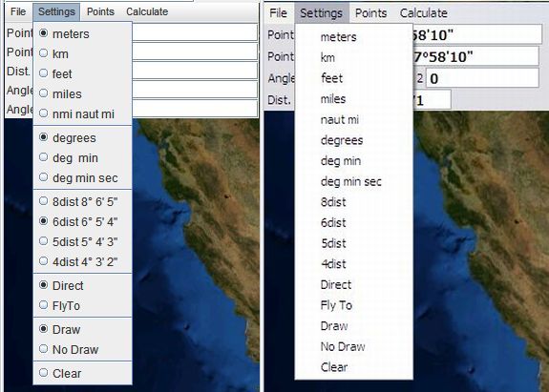The height and width of the screenshot is (392, 549).
Task: Open the Points menu in left window
Action: coord(100,11)
